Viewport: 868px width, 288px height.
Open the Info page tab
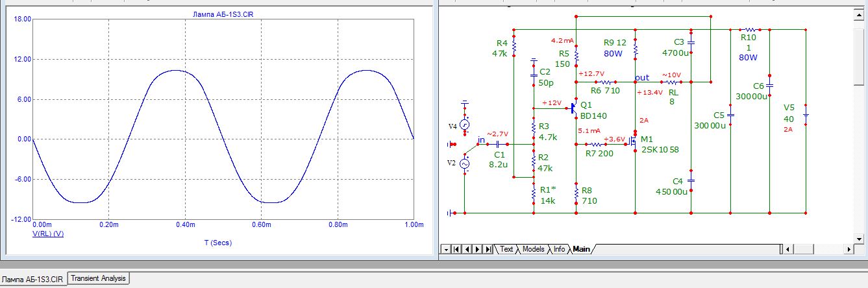point(558,249)
